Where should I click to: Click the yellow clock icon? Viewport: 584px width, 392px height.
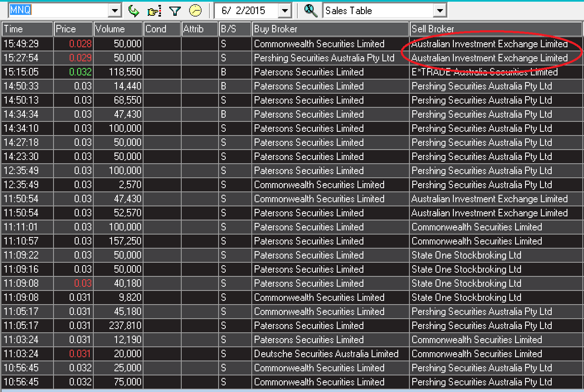pos(195,10)
